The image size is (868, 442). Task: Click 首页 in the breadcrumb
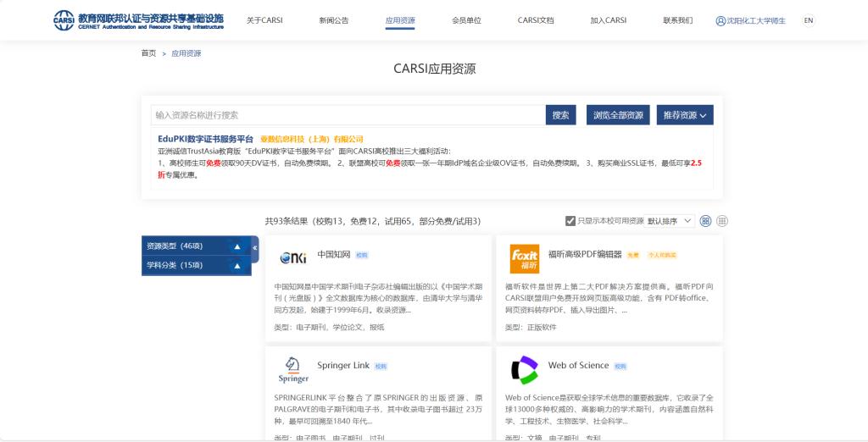click(x=148, y=53)
